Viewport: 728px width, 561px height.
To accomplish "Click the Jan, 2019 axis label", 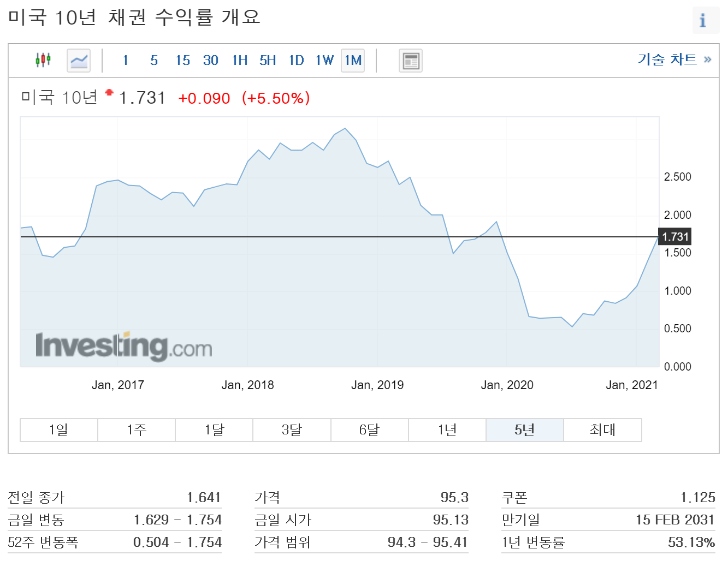I will [x=377, y=385].
